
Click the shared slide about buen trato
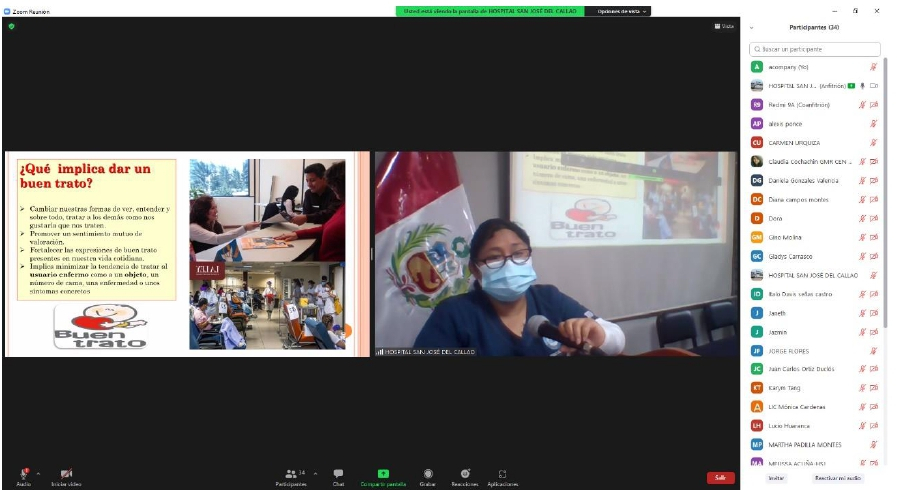pyautogui.click(x=187, y=254)
